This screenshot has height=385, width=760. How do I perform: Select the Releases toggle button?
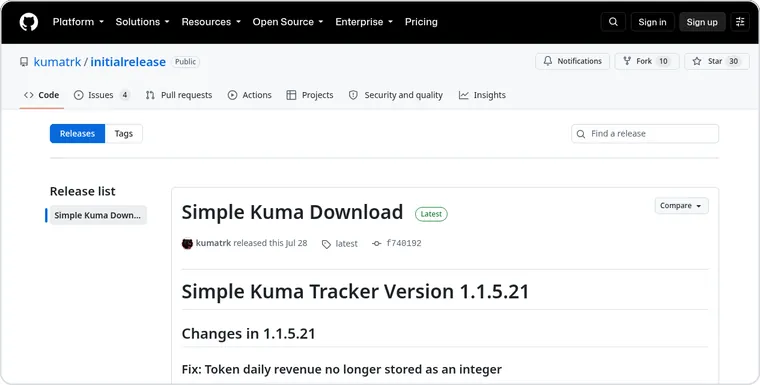78,134
